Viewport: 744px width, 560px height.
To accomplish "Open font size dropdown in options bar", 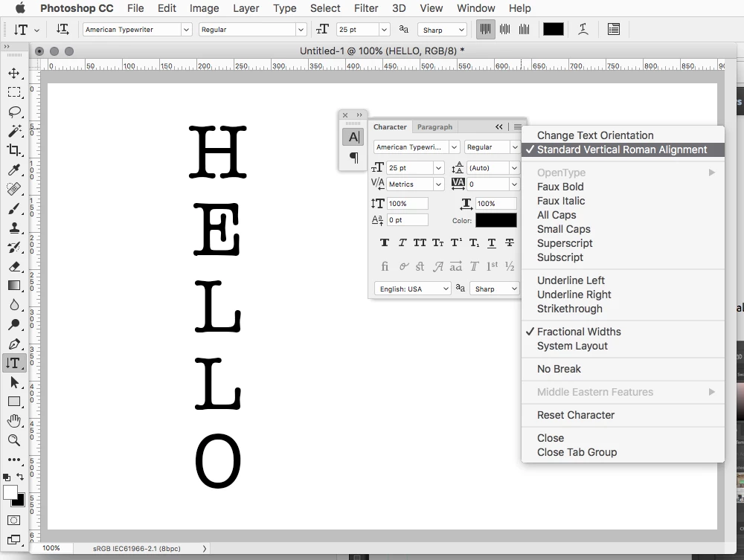I will (385, 30).
